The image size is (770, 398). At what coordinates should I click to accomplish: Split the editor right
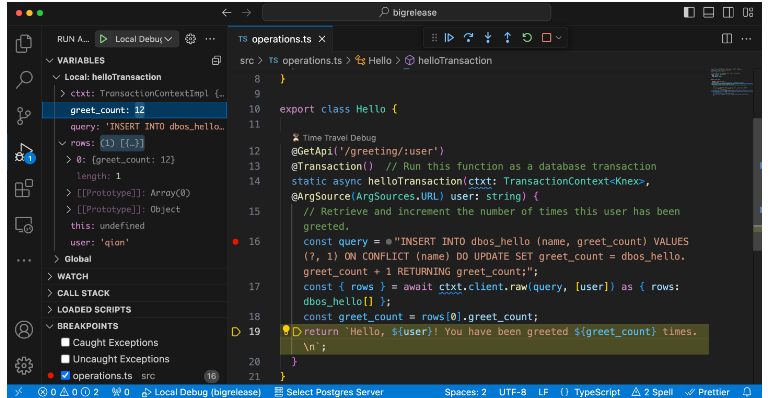click(x=727, y=39)
